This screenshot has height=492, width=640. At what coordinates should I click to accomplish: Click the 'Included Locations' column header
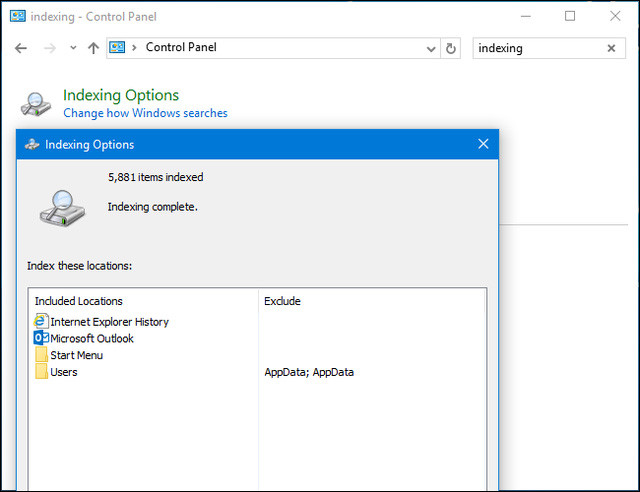click(79, 301)
